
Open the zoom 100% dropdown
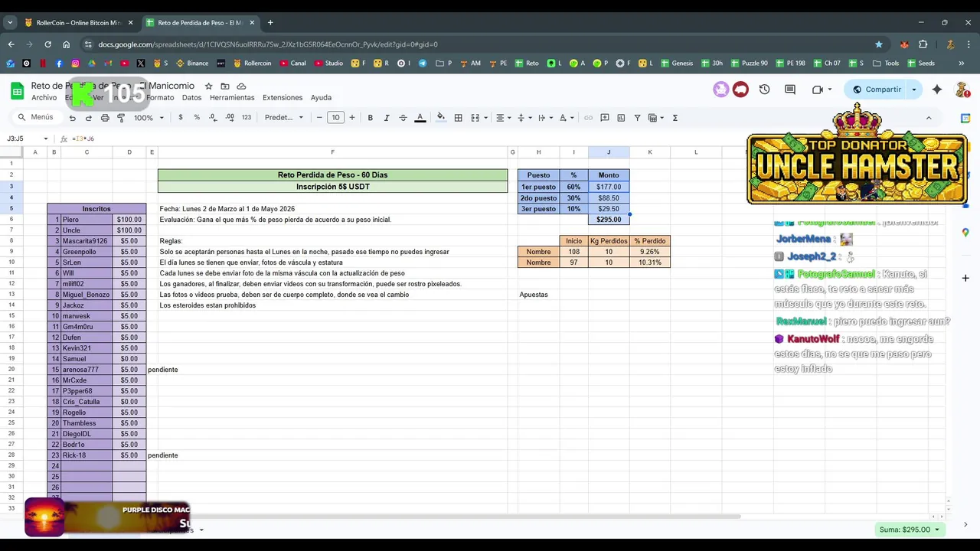click(149, 118)
